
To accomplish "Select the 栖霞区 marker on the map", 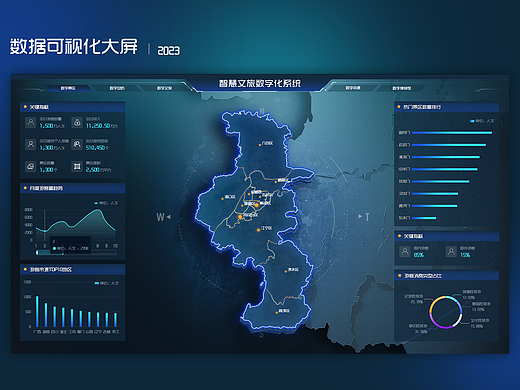I will coord(276,182).
